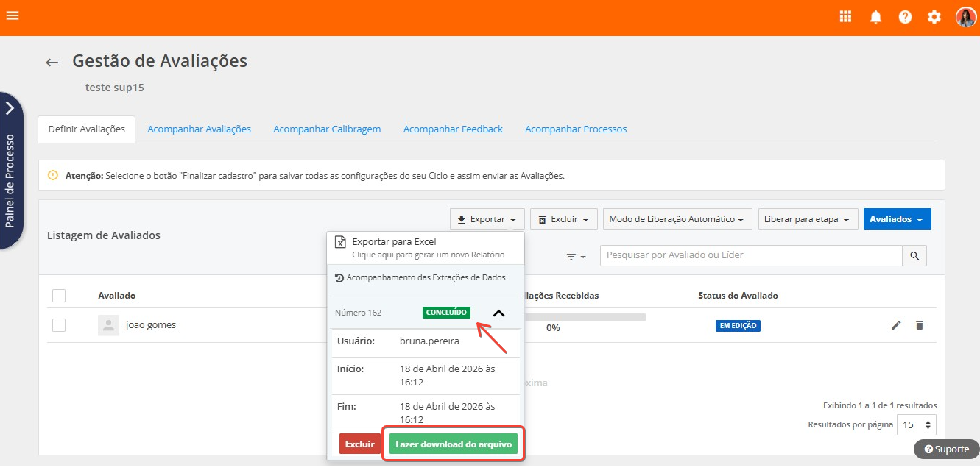
Task: Click the search magnifier button
Action: (x=914, y=255)
